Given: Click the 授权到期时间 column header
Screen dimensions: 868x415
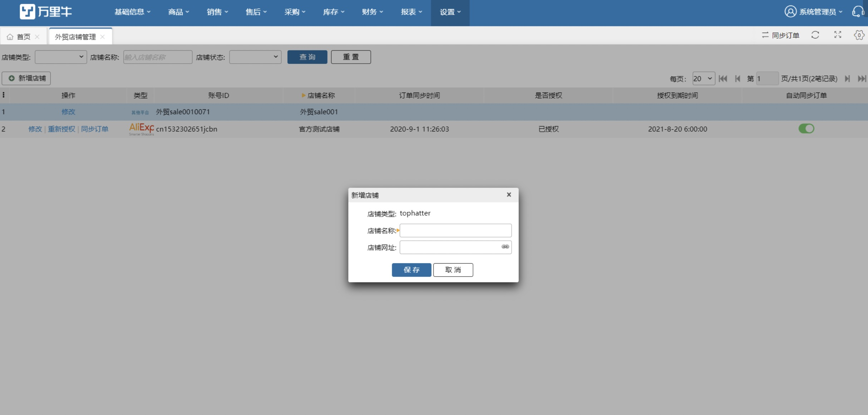Looking at the screenshot, I should [677, 95].
